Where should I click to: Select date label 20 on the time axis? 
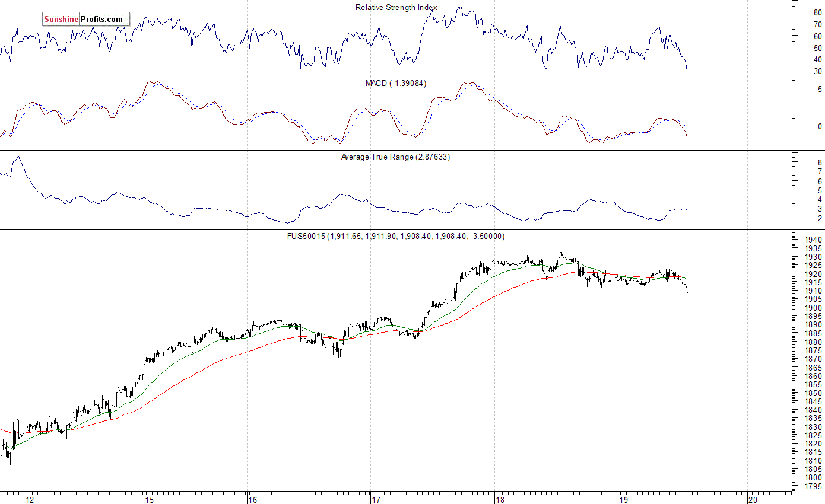click(753, 499)
